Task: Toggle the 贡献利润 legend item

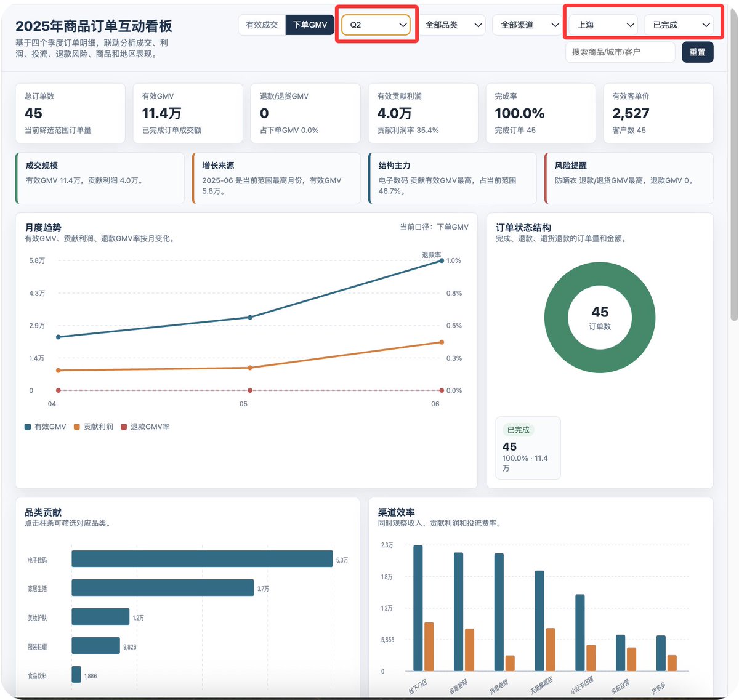Action: pos(93,427)
